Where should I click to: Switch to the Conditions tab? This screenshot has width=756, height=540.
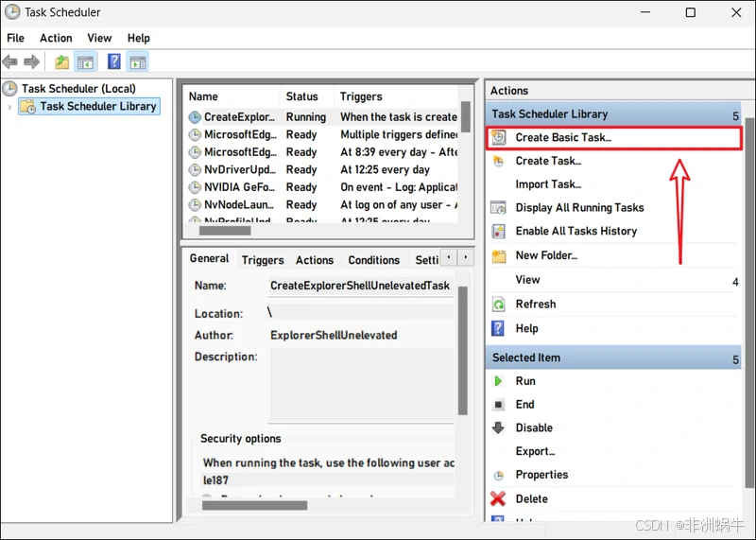[x=373, y=260]
